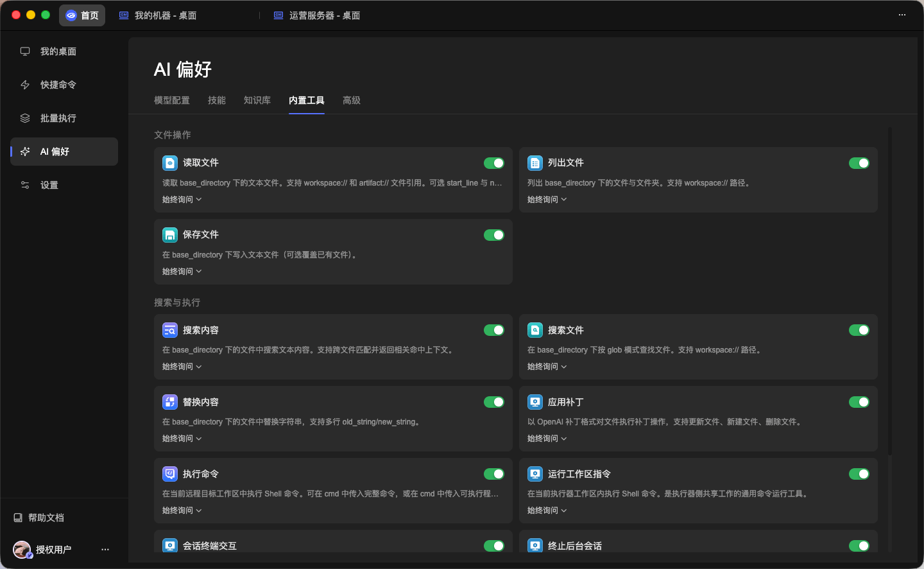
Task: Click the 列出文件 tool icon
Action: (535, 163)
